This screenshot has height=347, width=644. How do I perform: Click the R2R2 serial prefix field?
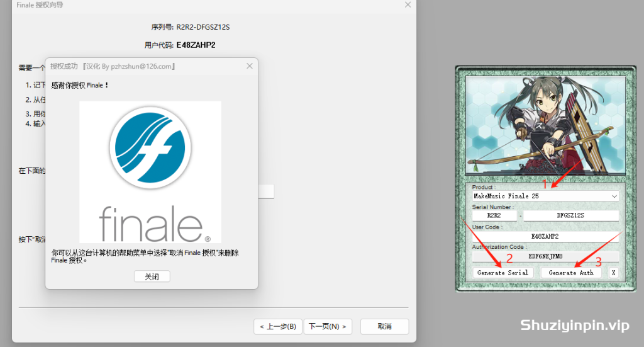click(494, 215)
